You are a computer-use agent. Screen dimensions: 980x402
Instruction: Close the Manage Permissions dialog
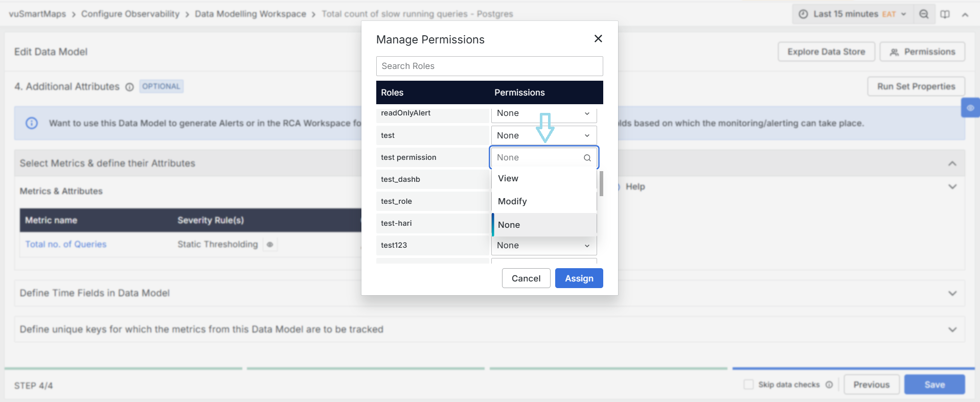tap(598, 39)
